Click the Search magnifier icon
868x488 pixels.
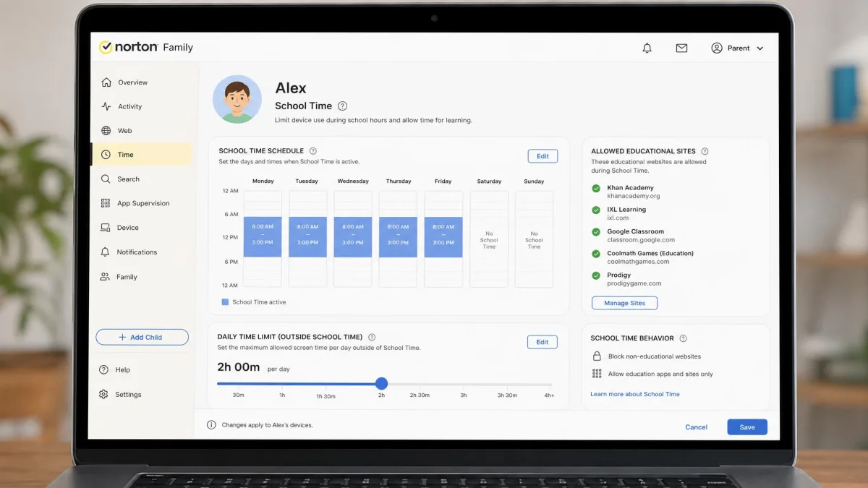point(106,179)
